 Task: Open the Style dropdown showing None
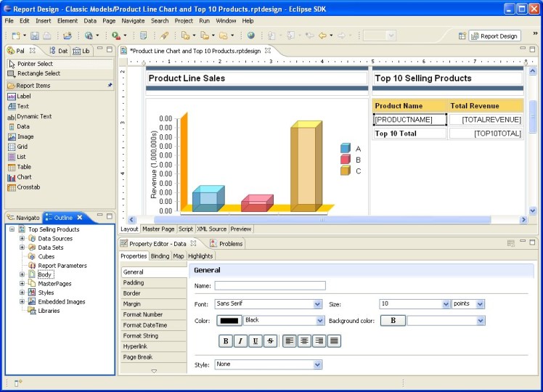[x=268, y=364]
